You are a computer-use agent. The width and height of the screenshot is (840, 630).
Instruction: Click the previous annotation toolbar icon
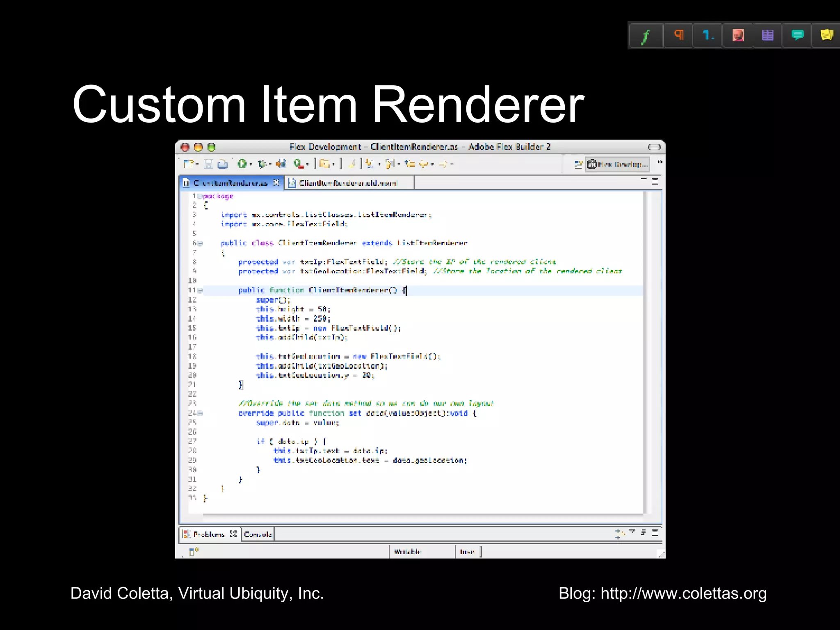click(x=390, y=164)
